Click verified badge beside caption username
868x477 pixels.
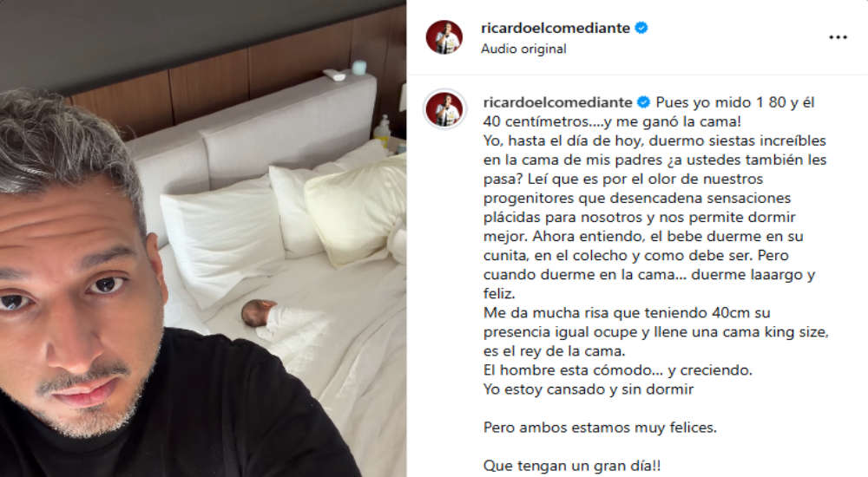click(x=643, y=102)
